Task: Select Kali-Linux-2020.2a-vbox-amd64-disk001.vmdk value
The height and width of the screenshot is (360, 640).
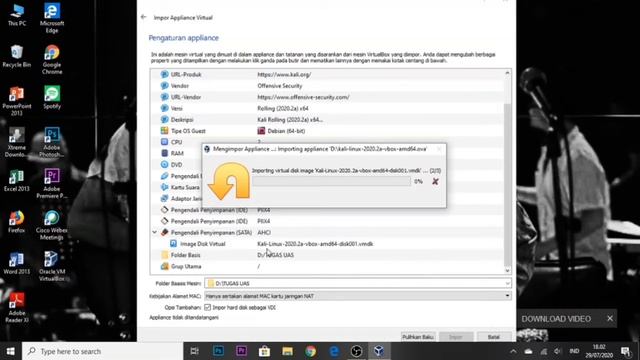Action: click(315, 244)
